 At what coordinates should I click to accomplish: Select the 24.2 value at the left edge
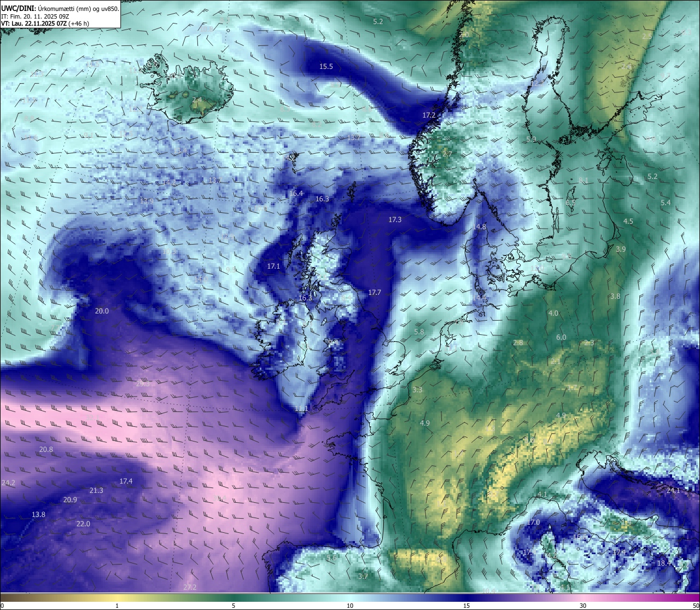point(8,483)
